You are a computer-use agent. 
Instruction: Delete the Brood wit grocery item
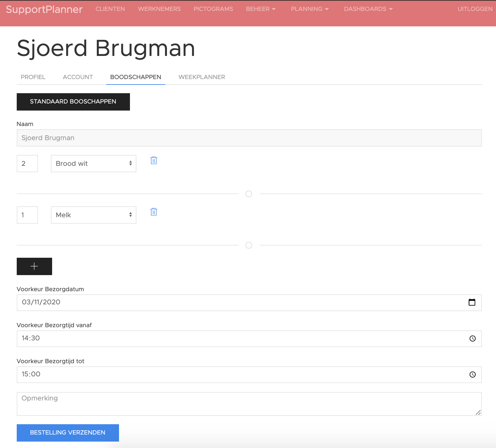pyautogui.click(x=154, y=160)
